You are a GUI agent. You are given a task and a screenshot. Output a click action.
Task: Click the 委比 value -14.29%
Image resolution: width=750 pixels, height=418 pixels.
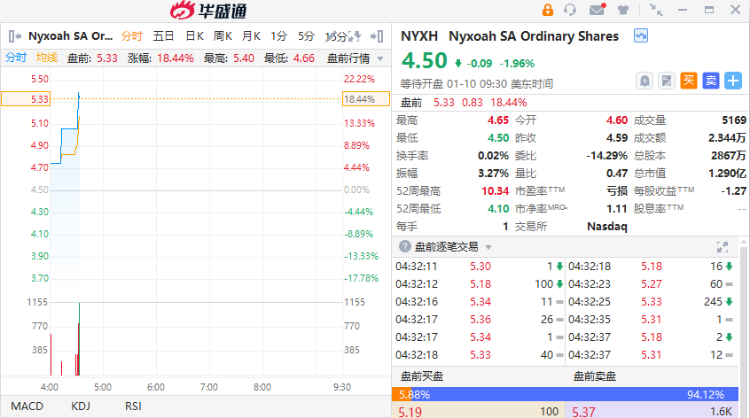[x=607, y=155]
